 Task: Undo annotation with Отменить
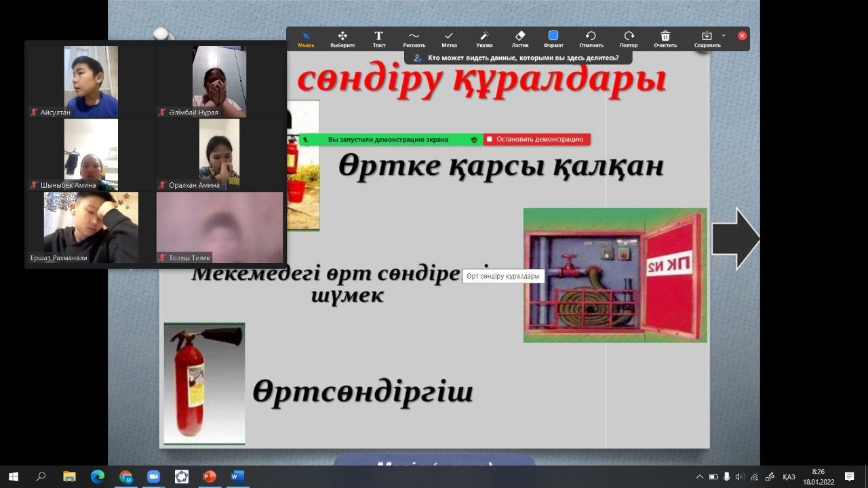coord(591,39)
